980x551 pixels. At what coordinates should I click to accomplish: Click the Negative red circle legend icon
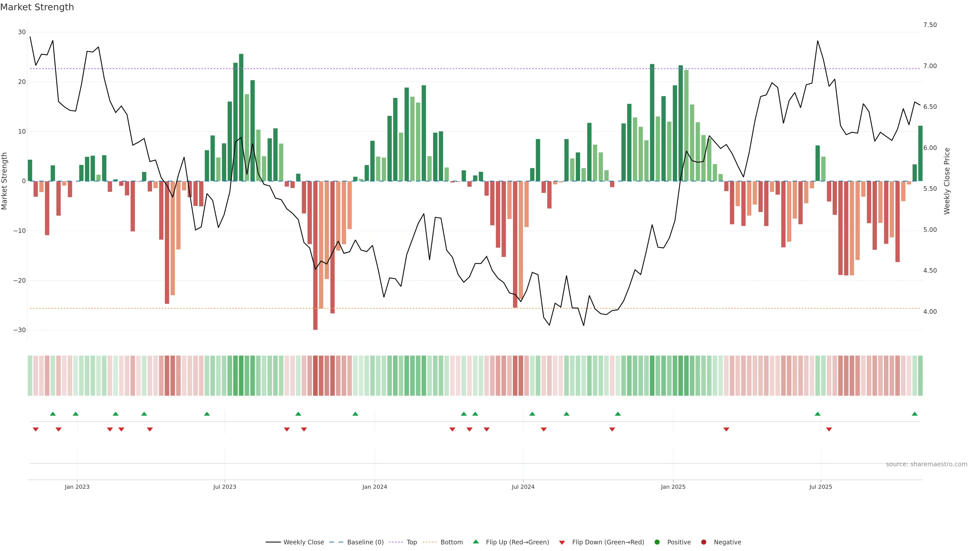(x=703, y=542)
